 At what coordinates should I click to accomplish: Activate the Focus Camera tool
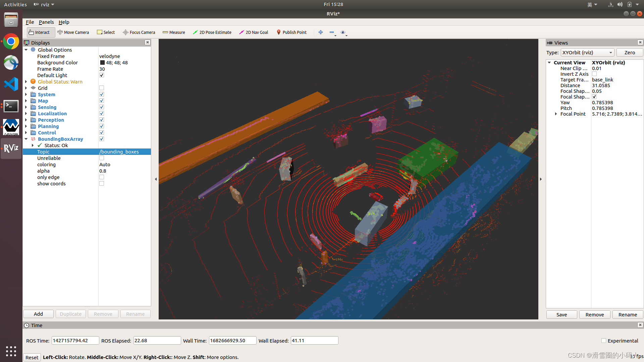point(139,32)
